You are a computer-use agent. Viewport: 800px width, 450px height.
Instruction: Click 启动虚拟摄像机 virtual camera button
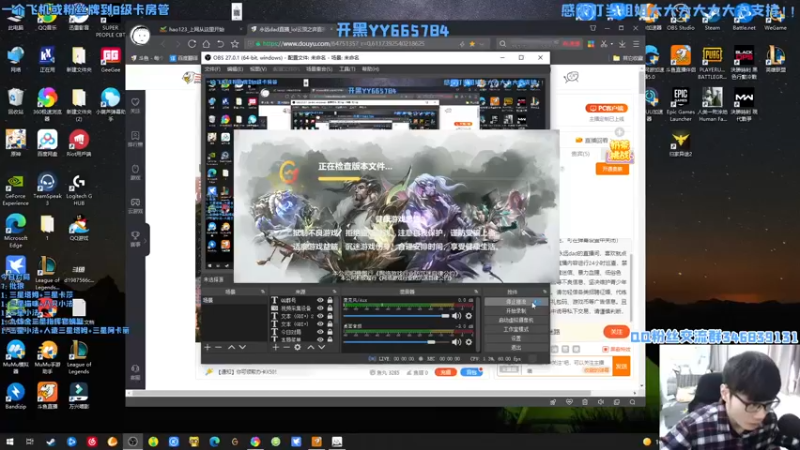(516, 320)
